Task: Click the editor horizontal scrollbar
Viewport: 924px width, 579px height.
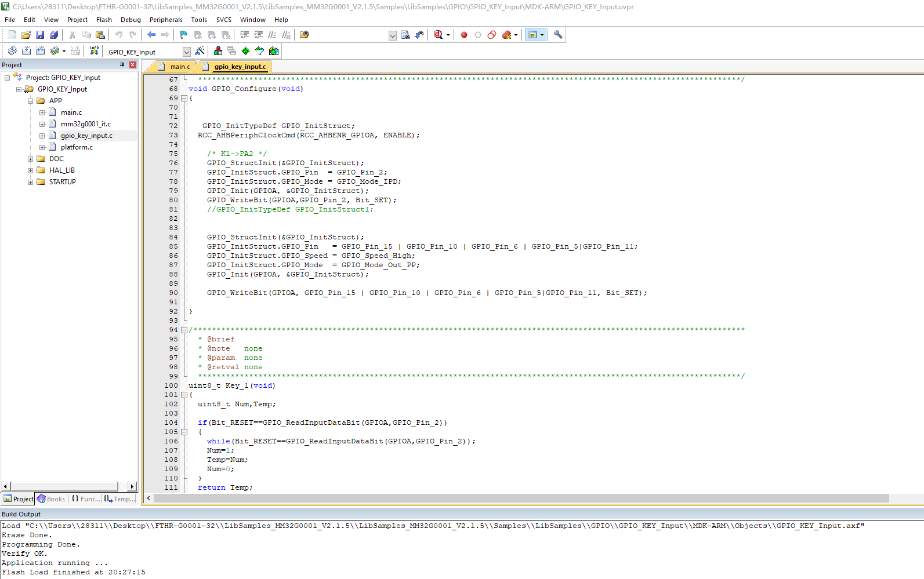Action: pyautogui.click(x=520, y=498)
